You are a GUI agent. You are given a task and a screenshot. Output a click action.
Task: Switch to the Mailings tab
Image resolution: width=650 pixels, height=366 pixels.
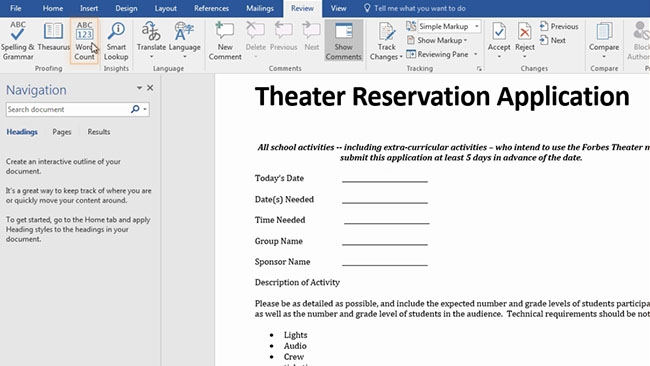point(260,8)
